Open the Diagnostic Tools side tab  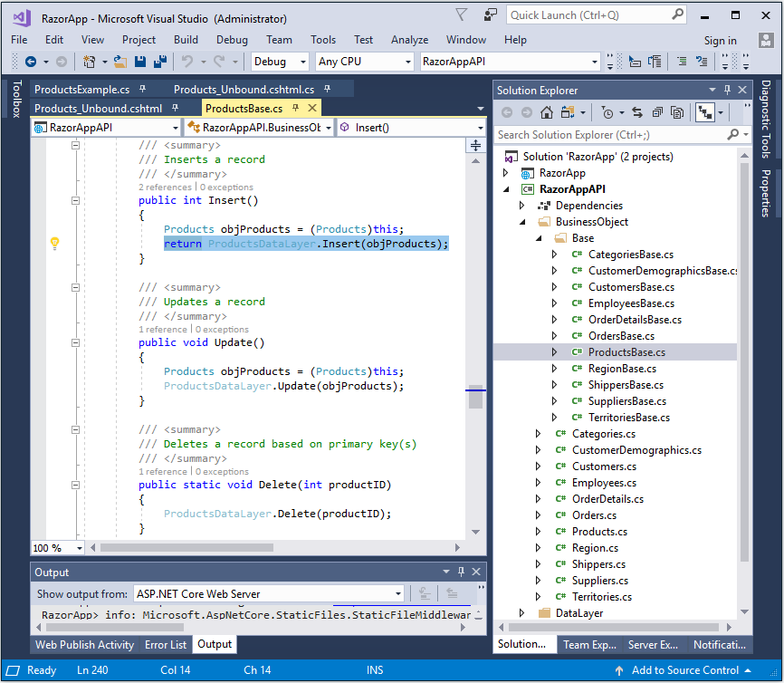click(x=766, y=119)
